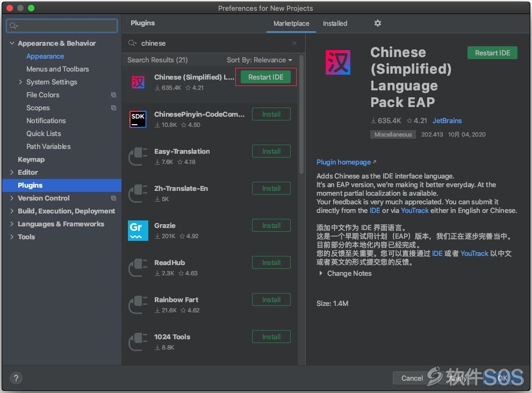The height and width of the screenshot is (393, 532).
Task: Collapse the Appearance & Behavior section
Action: (12, 43)
